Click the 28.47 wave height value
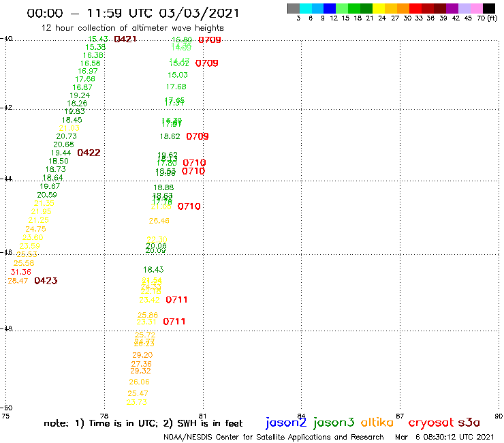The width and height of the screenshot is (504, 443). pos(18,281)
